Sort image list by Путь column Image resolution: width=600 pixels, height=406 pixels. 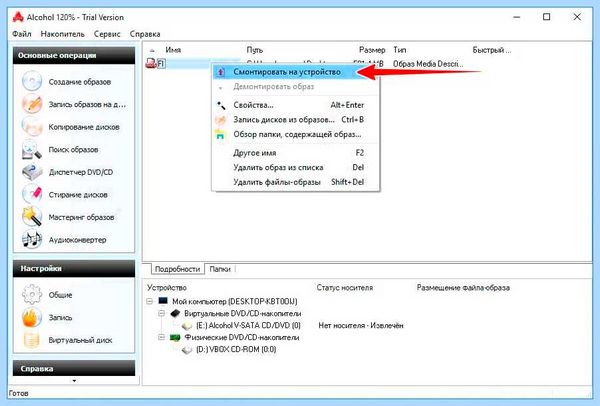click(254, 50)
